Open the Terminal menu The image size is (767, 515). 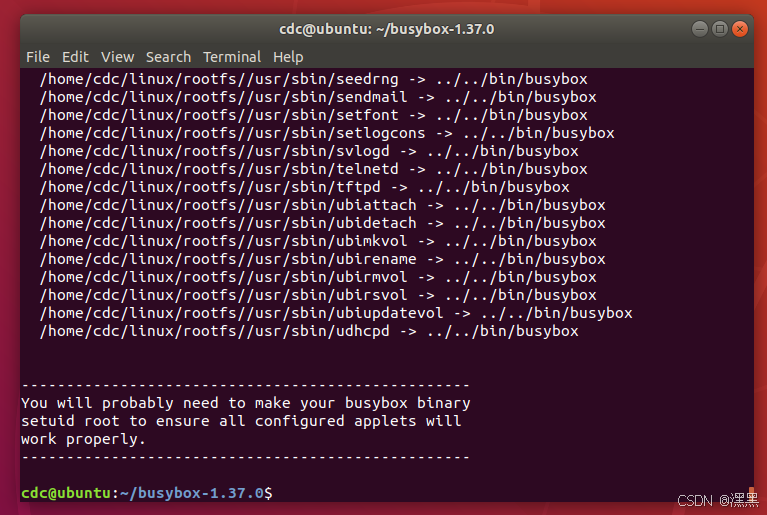click(x=232, y=57)
